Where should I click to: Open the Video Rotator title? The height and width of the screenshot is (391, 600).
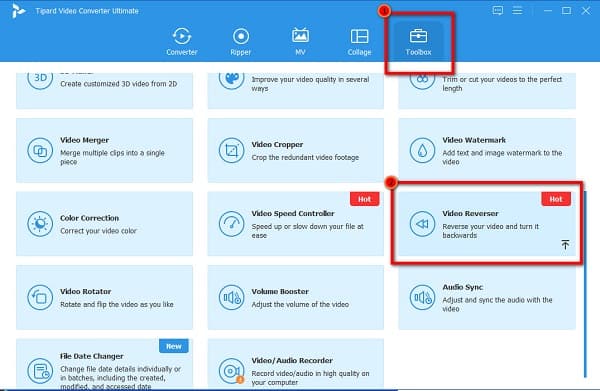point(86,292)
